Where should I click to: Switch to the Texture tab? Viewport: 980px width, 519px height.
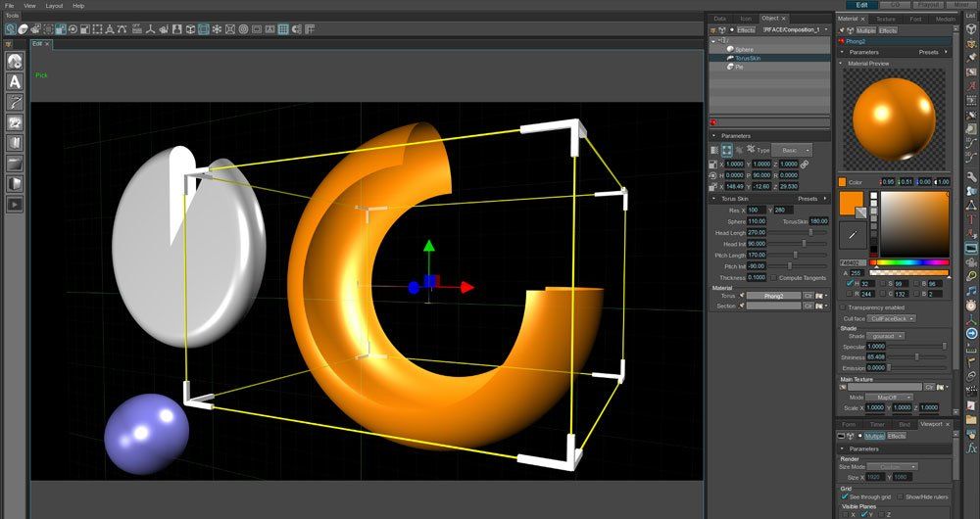pos(886,19)
